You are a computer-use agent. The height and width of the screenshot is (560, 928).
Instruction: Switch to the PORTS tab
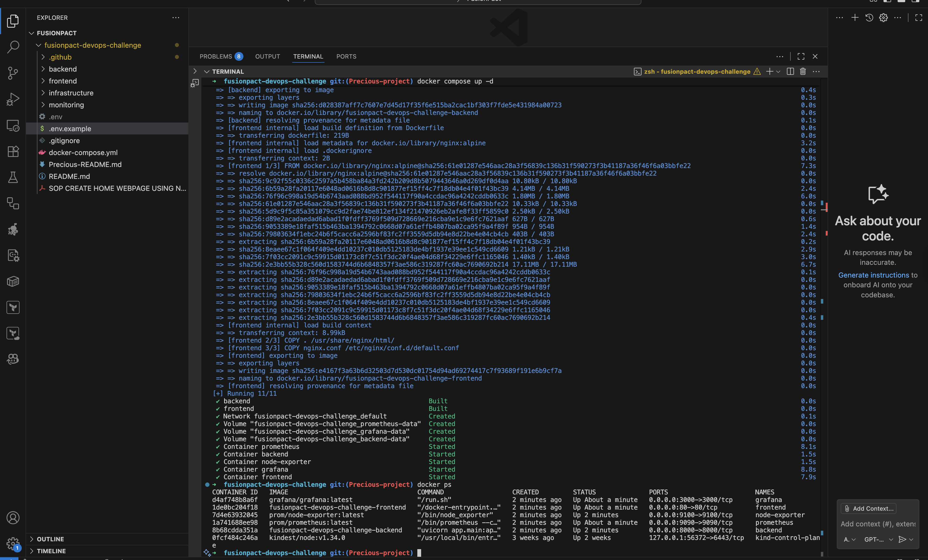pyautogui.click(x=346, y=56)
